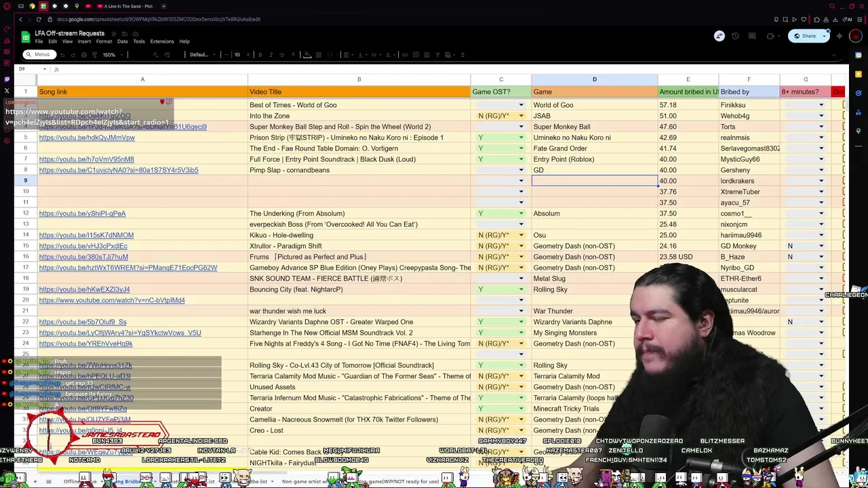868x488 pixels.
Task: Click the 'Game OST?' header cell
Action: [501, 91]
